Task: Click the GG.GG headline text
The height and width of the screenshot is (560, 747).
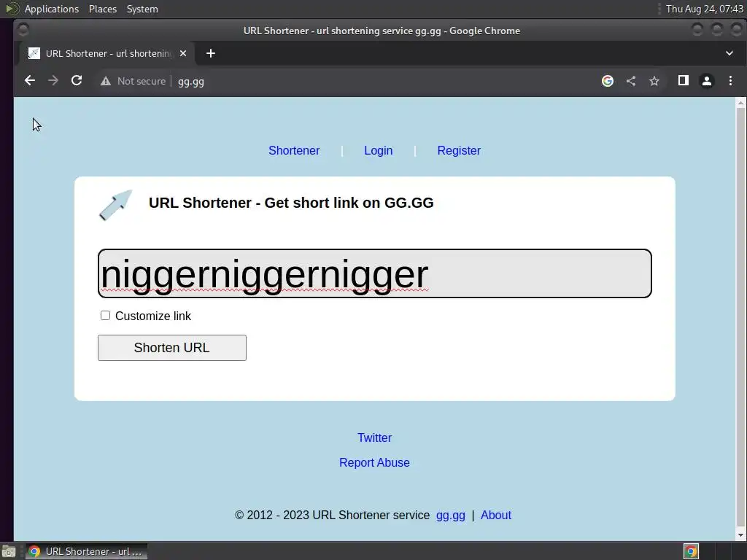Action: coord(291,203)
